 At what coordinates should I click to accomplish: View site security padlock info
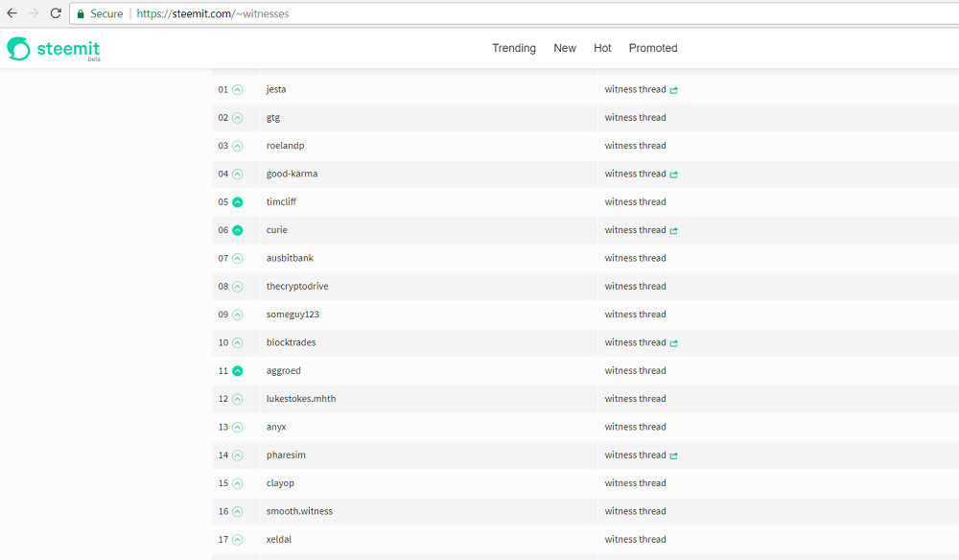[x=81, y=13]
